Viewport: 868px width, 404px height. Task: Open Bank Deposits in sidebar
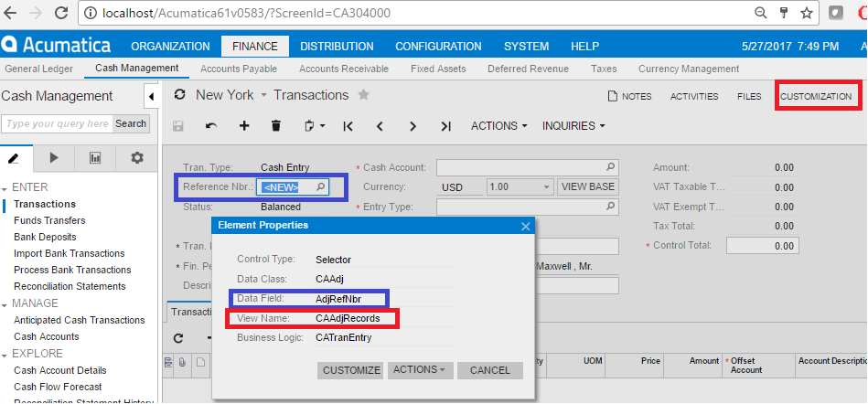pyautogui.click(x=45, y=237)
